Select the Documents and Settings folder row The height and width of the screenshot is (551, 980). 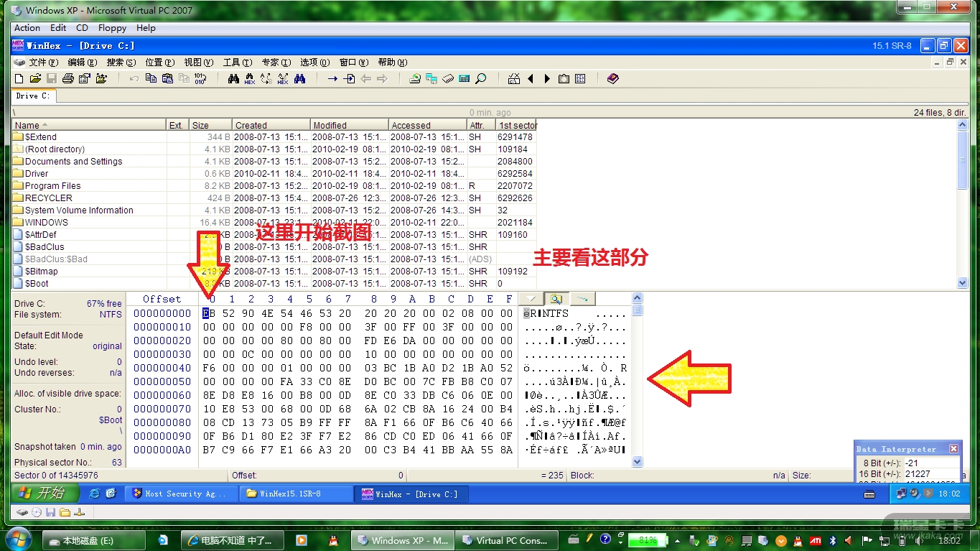coord(274,162)
